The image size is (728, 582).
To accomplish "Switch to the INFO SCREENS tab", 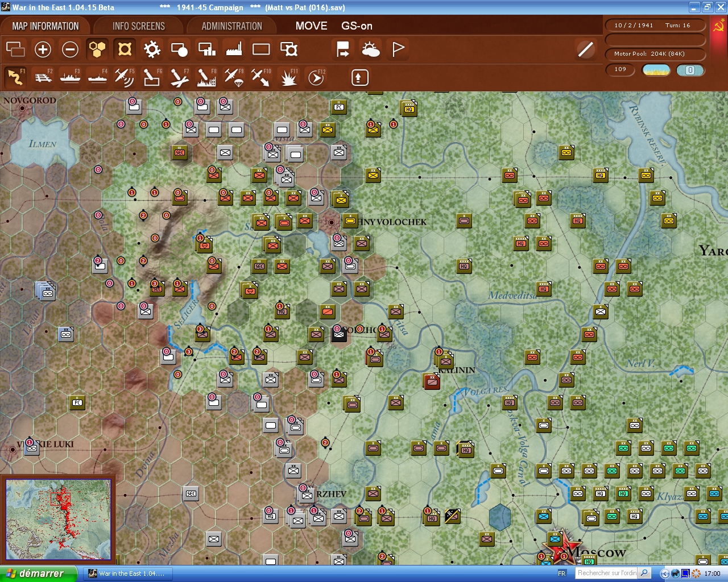I will point(138,26).
